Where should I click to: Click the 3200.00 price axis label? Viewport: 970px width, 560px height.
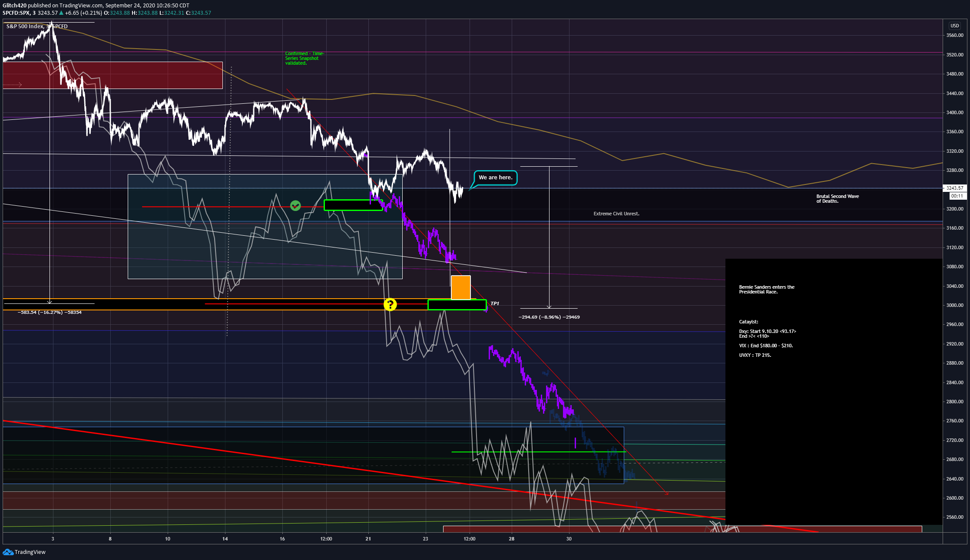[955, 209]
